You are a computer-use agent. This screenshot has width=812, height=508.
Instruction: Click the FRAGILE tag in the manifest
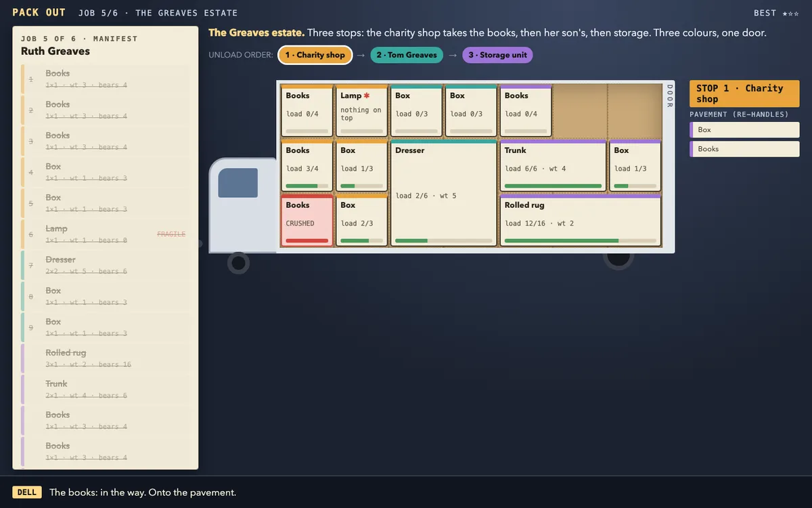tap(171, 234)
